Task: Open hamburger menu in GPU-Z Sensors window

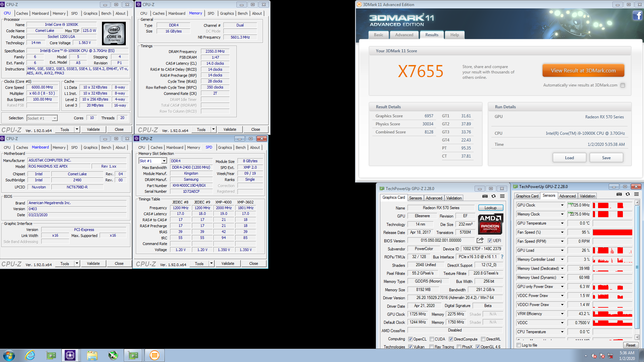Action: click(636, 194)
